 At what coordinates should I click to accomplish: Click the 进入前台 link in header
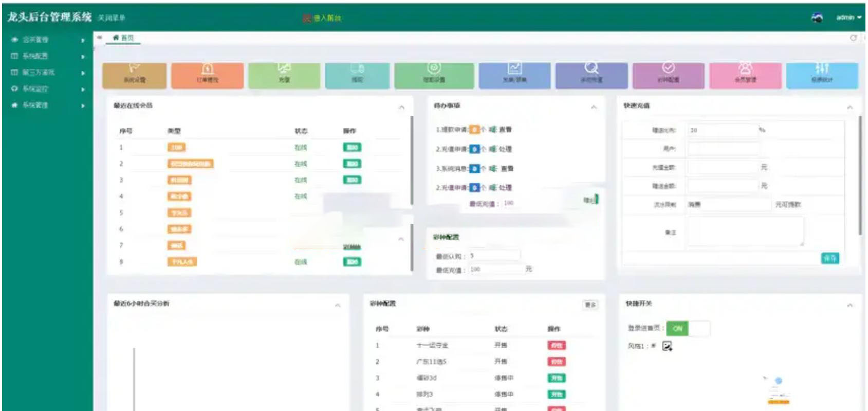coord(323,18)
